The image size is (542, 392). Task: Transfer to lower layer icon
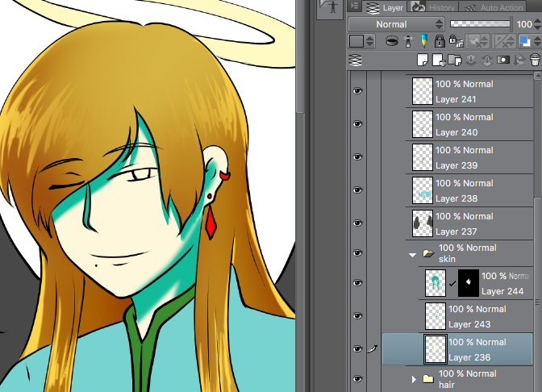click(x=471, y=60)
